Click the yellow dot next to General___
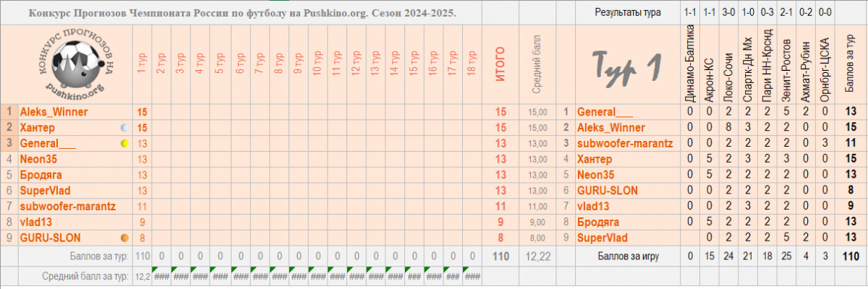The height and width of the screenshot is (289, 868). point(124,144)
